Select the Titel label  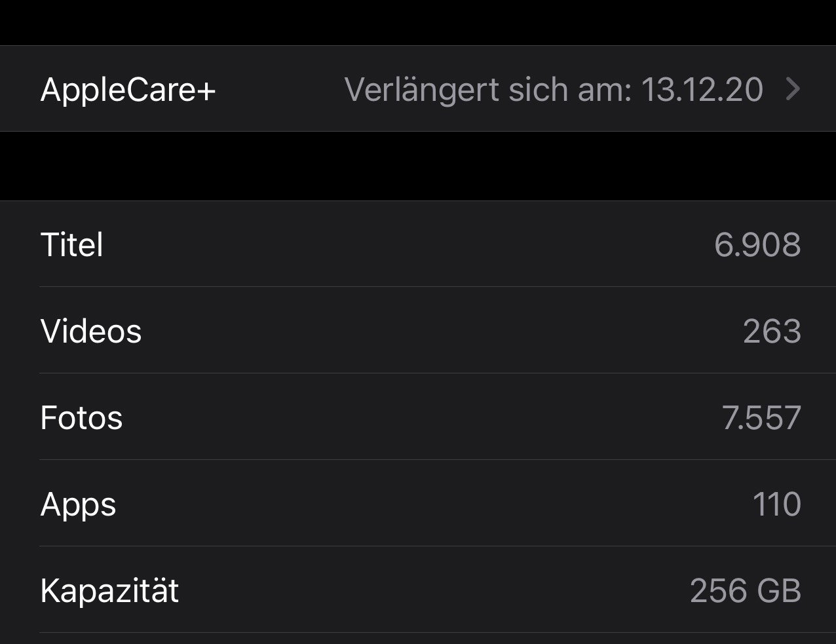click(x=72, y=245)
